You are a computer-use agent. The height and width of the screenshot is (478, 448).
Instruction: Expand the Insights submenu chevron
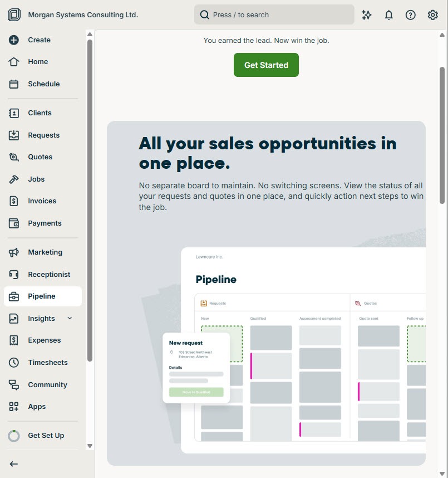point(70,318)
